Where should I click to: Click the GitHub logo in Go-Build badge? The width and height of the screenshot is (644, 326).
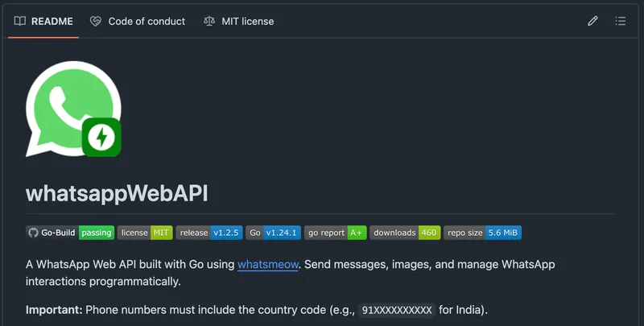click(x=33, y=233)
